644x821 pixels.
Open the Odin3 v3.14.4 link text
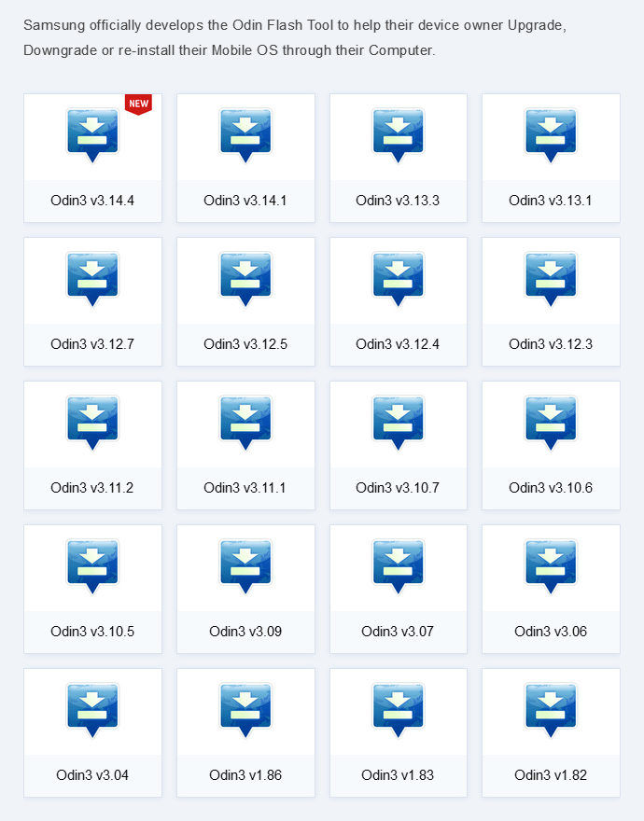point(92,201)
